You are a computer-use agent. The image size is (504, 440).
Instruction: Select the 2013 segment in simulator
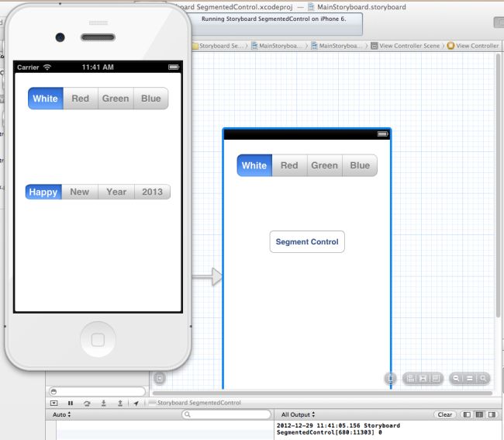(152, 192)
